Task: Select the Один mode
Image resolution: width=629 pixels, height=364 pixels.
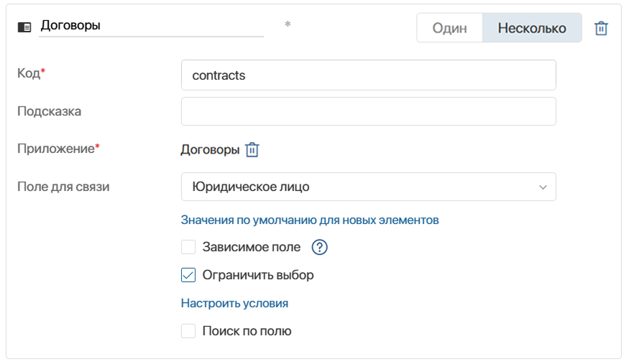Action: click(x=450, y=27)
